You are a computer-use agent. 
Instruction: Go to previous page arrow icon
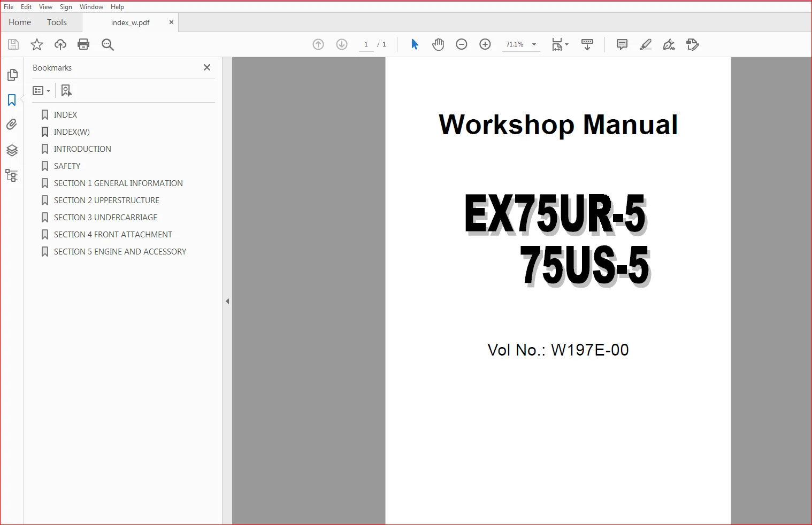tap(318, 44)
